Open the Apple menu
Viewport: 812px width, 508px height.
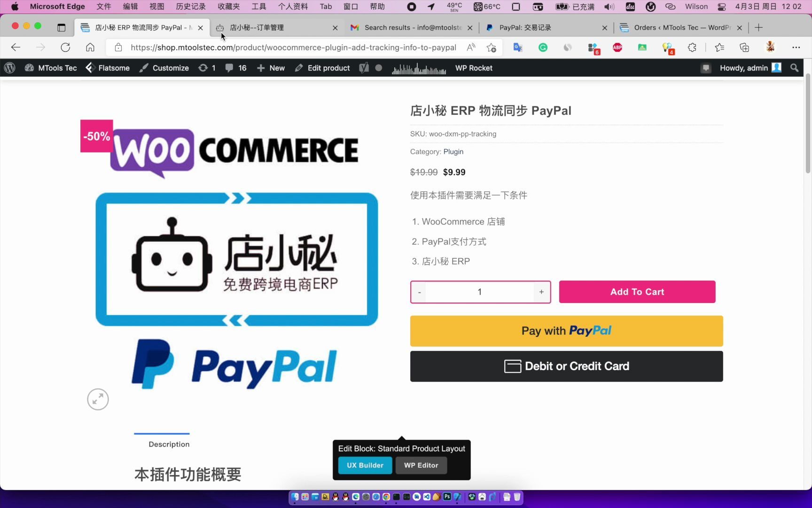click(x=15, y=7)
